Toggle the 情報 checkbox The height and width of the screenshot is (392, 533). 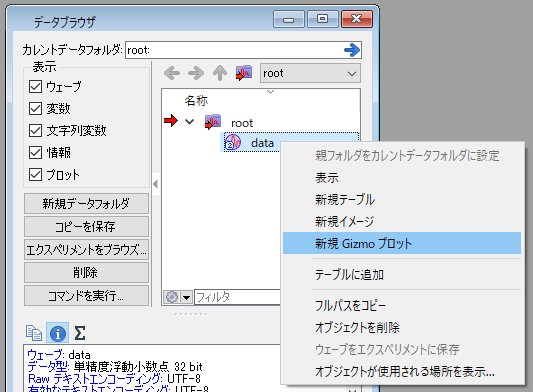[36, 153]
